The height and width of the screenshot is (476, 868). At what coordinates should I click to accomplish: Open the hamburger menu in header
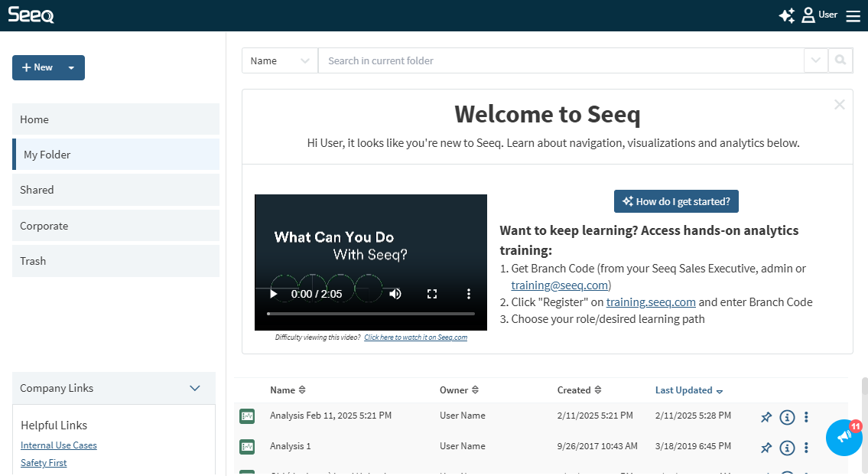pos(853,16)
